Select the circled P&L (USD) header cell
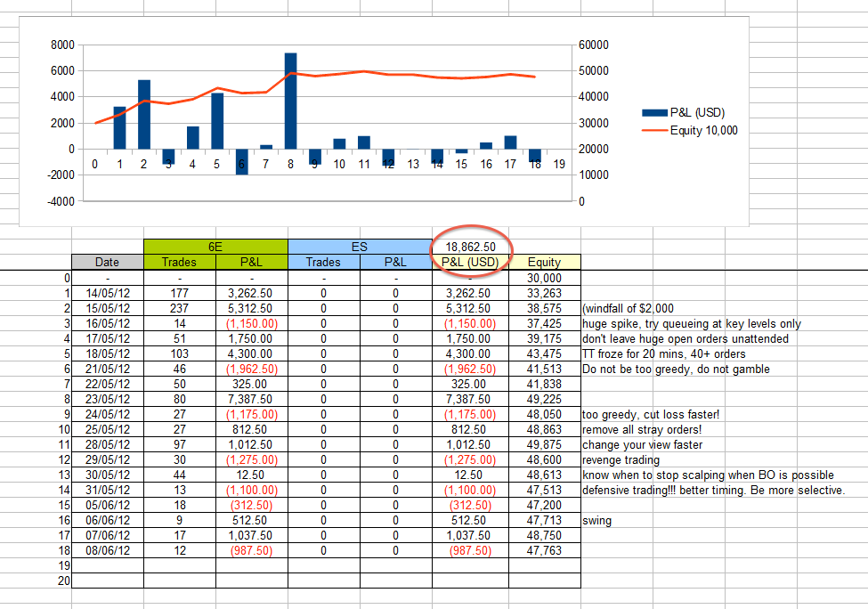Image resolution: width=868 pixels, height=609 pixels. [x=470, y=262]
